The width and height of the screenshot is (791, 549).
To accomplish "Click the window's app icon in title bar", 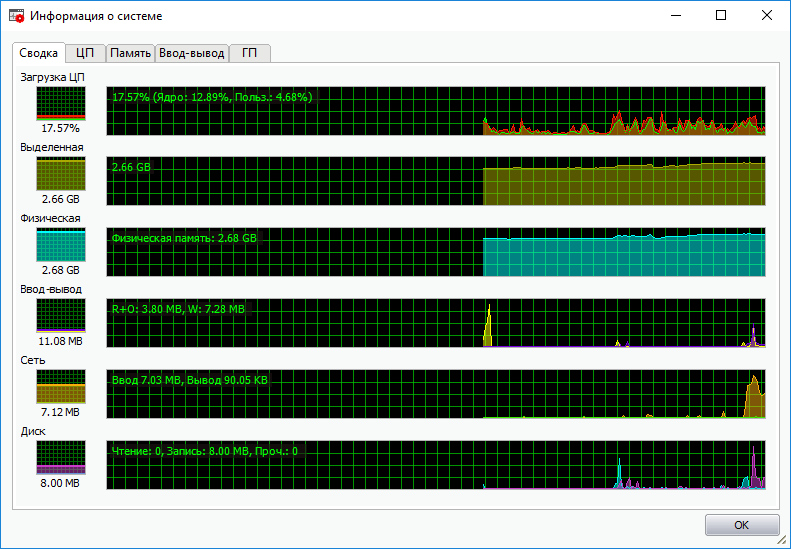I will pos(17,16).
